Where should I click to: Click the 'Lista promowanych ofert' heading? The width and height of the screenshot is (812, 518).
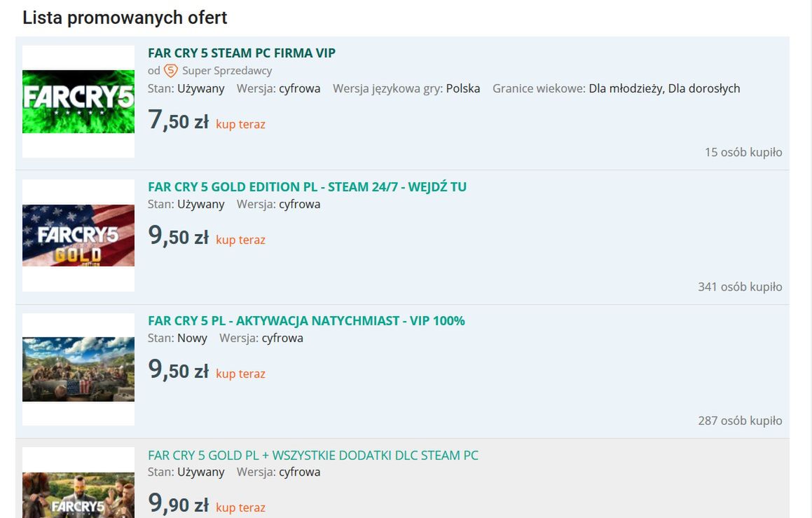[x=125, y=18]
